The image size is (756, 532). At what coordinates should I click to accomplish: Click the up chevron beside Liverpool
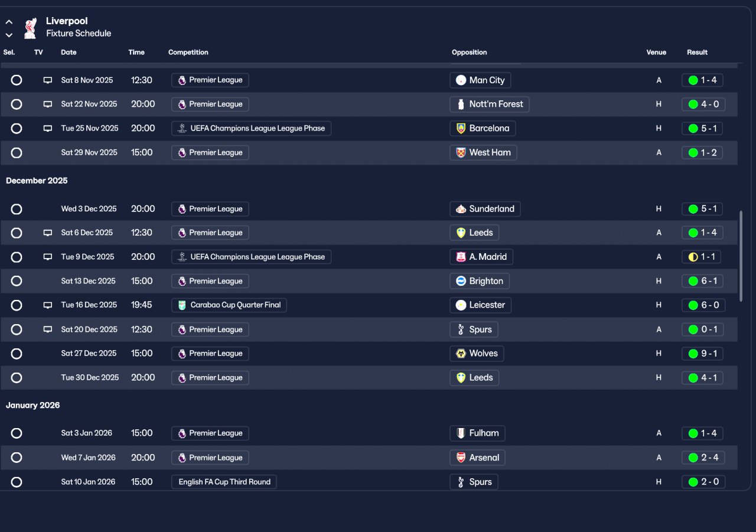point(9,22)
